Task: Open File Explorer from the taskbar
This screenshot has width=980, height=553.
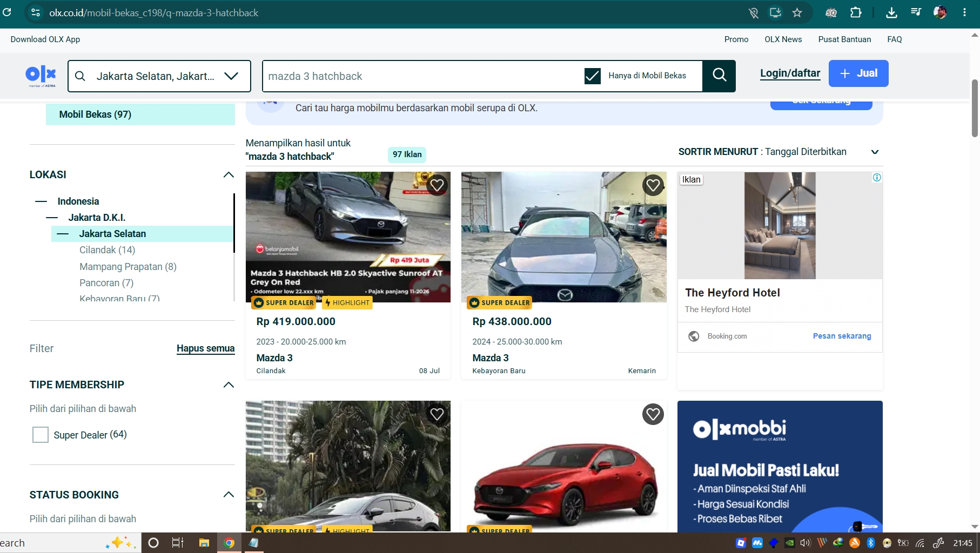Action: click(x=204, y=543)
